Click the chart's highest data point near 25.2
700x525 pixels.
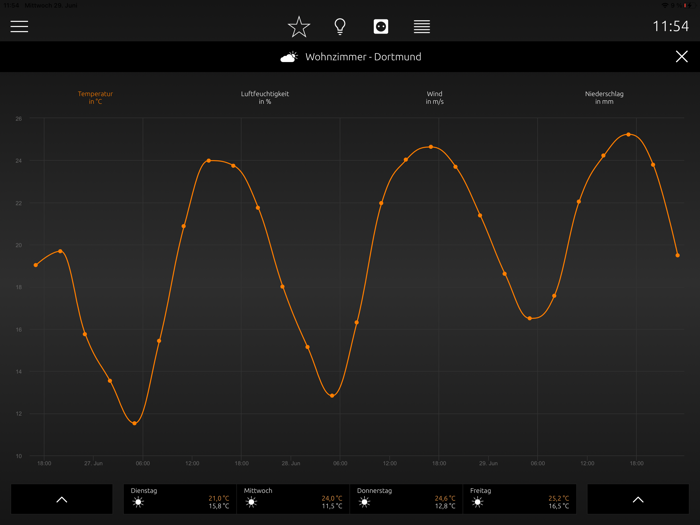pos(628,134)
